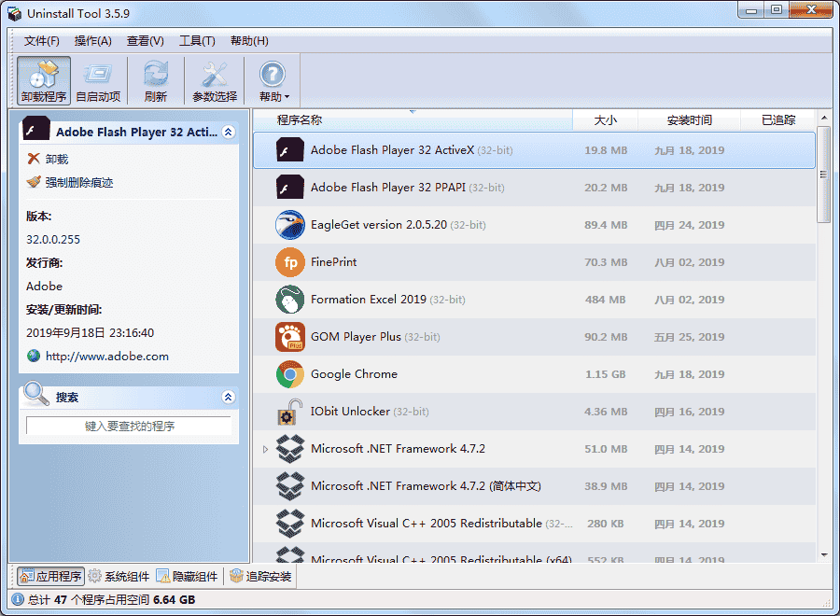This screenshot has width=840, height=616.
Task: Click the globe icon next to adobe.com link
Action: click(x=34, y=356)
